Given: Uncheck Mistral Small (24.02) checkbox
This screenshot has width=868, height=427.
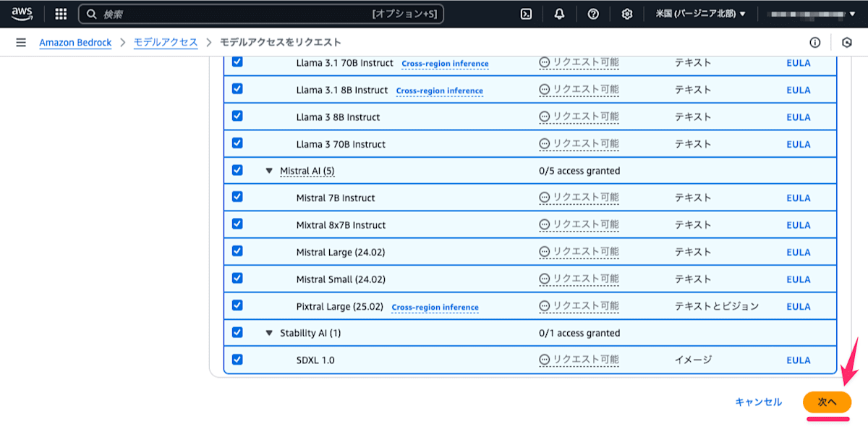Looking at the screenshot, I should click(237, 278).
